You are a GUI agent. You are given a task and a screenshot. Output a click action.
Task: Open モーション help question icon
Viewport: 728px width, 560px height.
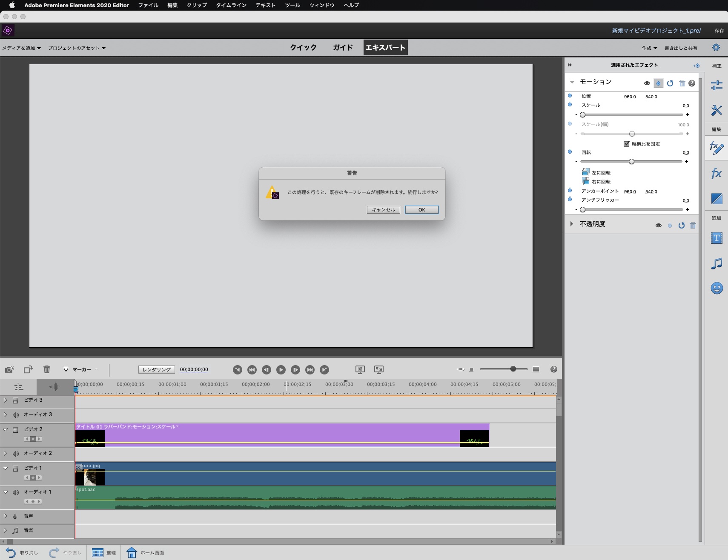click(692, 83)
